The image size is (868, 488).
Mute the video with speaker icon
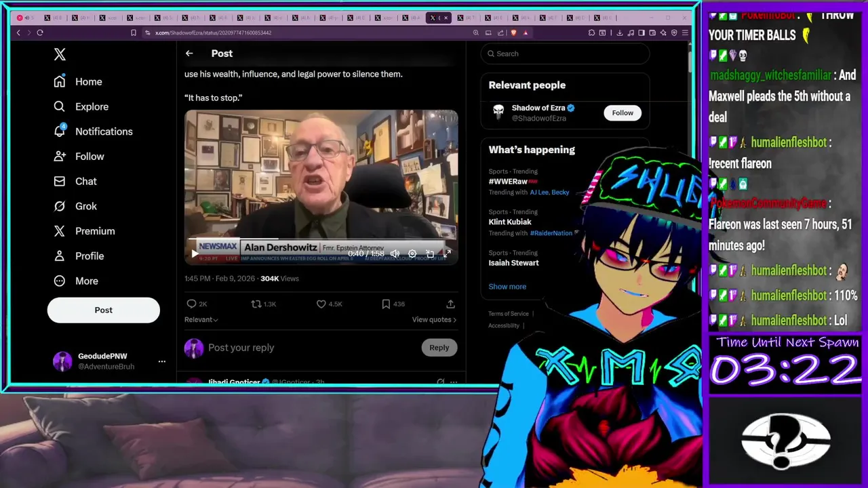pos(395,253)
